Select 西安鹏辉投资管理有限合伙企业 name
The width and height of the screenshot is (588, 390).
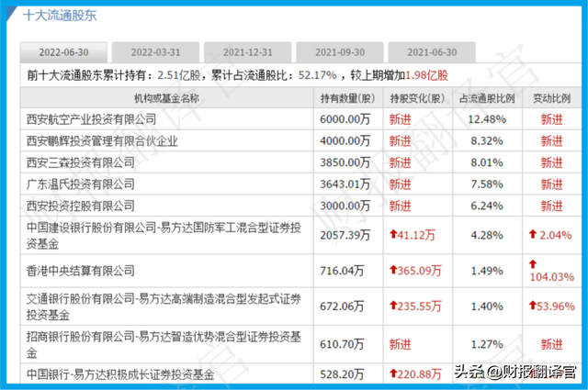[x=102, y=141]
